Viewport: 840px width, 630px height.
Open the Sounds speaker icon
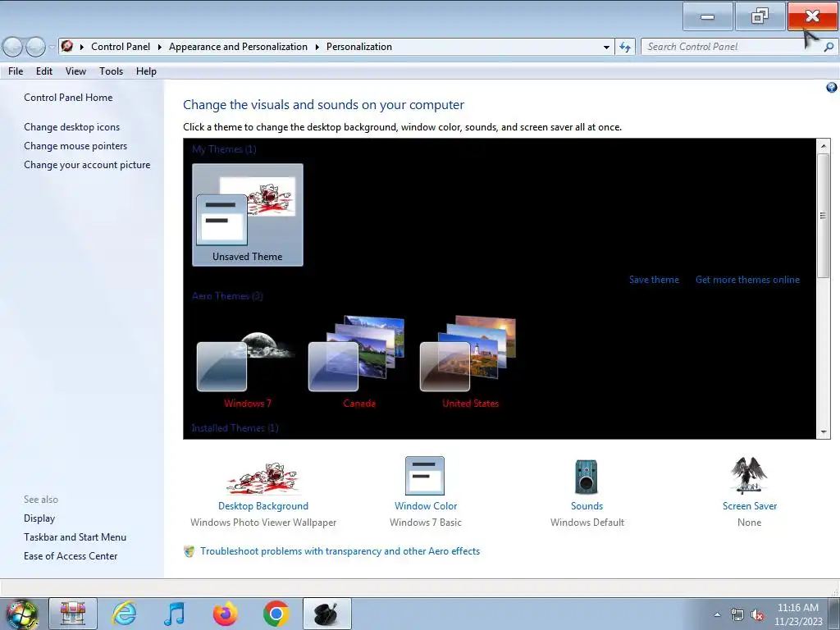point(586,477)
